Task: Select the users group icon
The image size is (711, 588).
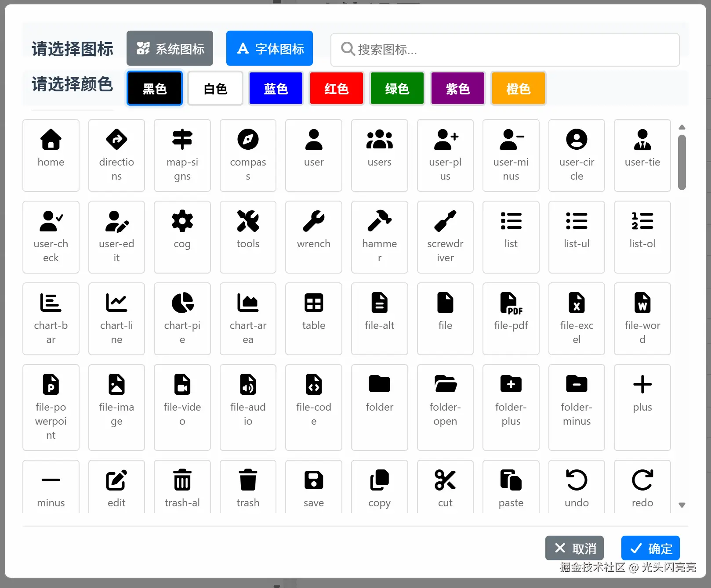Action: (x=380, y=155)
